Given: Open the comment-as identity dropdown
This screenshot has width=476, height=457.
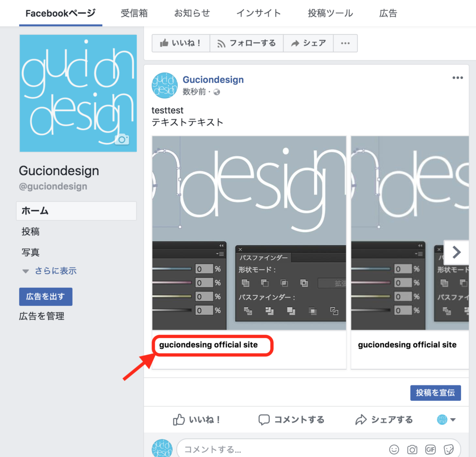Looking at the screenshot, I should click(x=446, y=420).
